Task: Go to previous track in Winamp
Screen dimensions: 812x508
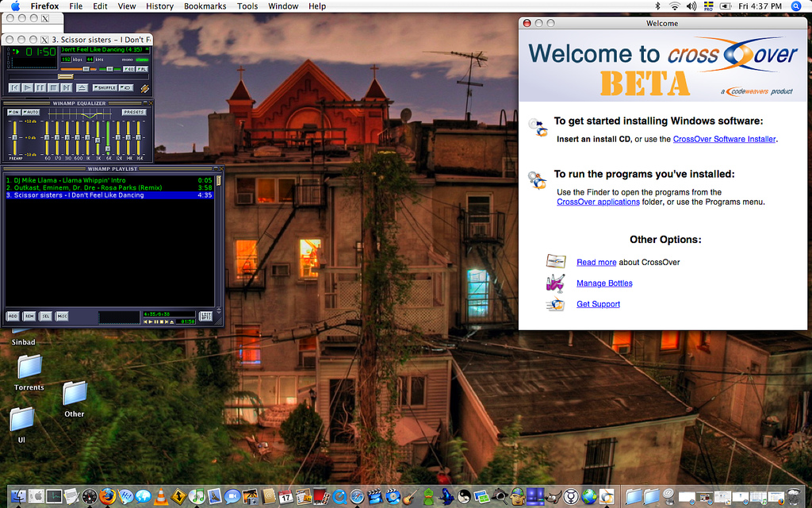Action: [14, 87]
